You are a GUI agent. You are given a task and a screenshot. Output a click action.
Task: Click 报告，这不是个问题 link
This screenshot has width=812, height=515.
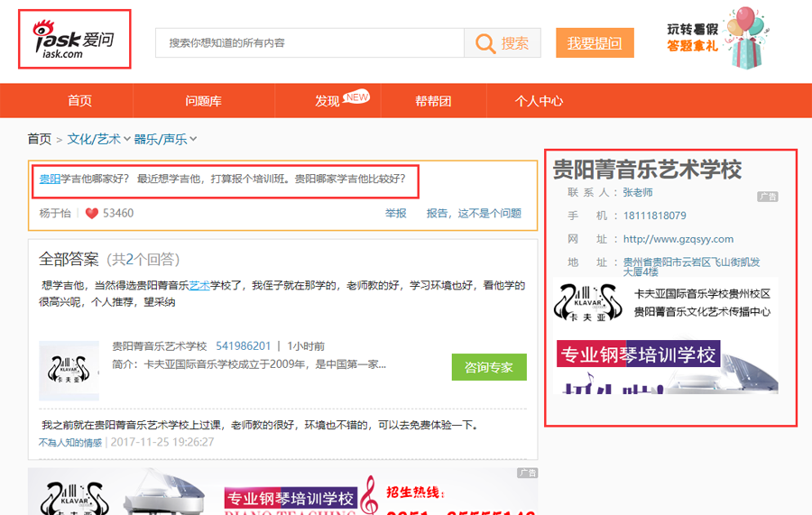474,213
